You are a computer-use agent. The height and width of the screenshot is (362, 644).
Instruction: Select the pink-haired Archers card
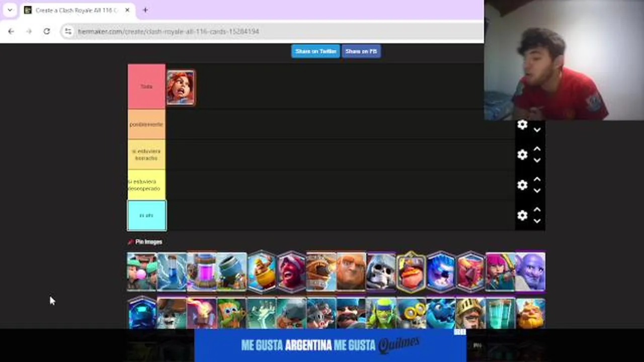point(501,271)
